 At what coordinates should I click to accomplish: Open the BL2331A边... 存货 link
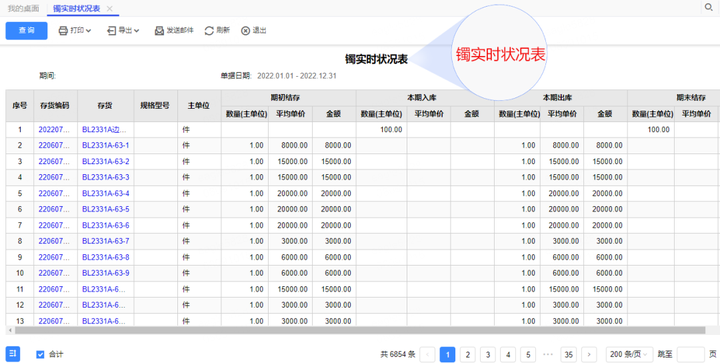tap(103, 130)
